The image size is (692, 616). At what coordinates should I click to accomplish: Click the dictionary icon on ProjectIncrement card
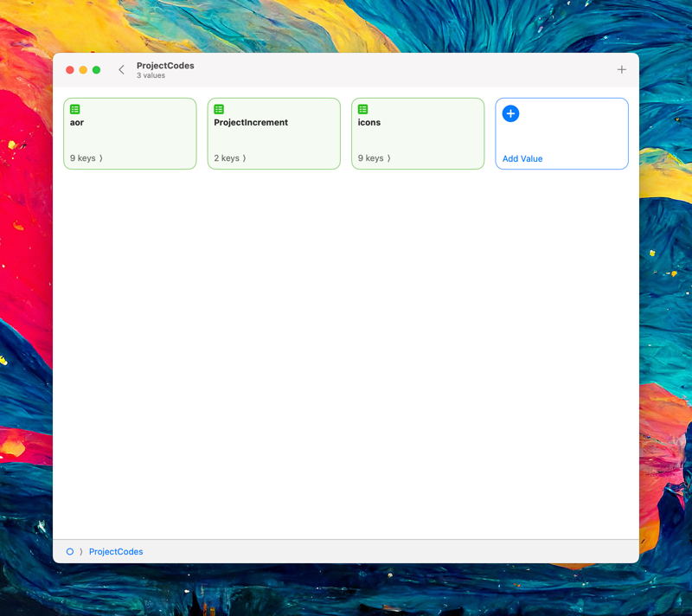point(219,109)
